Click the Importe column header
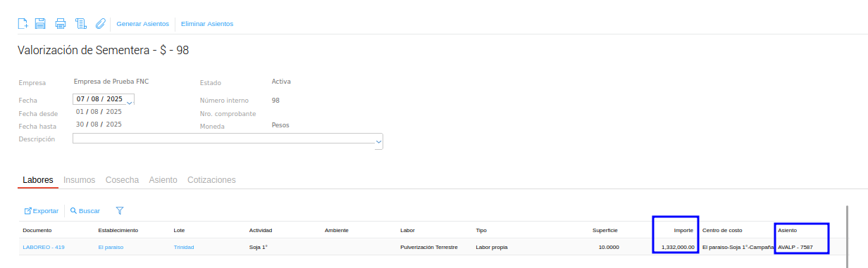This screenshot has width=868, height=268. [684, 231]
